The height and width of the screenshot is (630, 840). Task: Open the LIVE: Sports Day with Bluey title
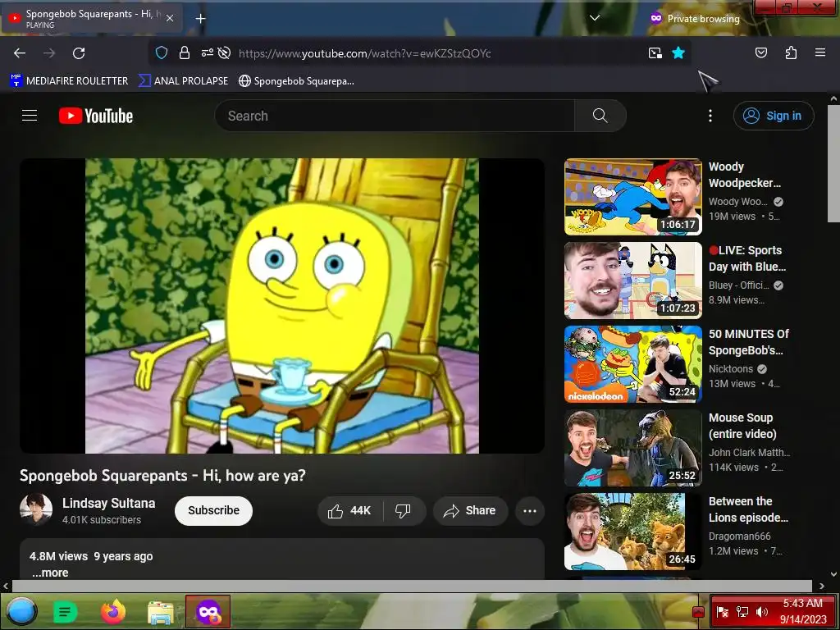(x=747, y=258)
